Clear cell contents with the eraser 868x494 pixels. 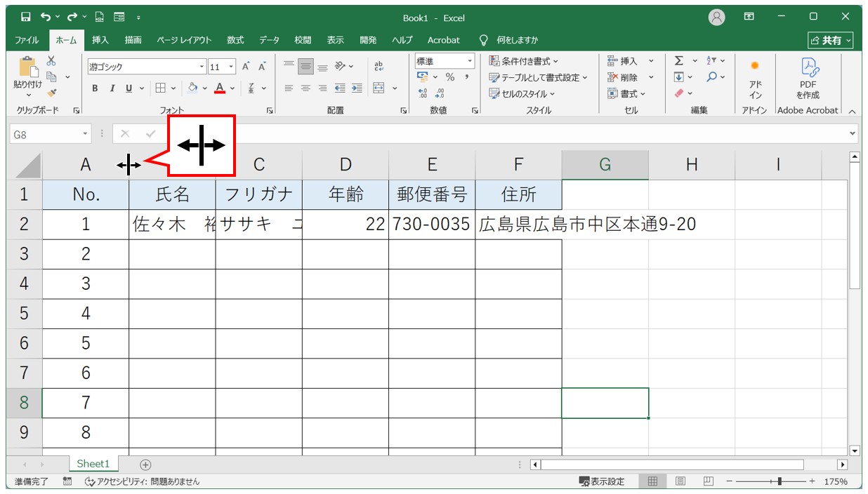679,93
